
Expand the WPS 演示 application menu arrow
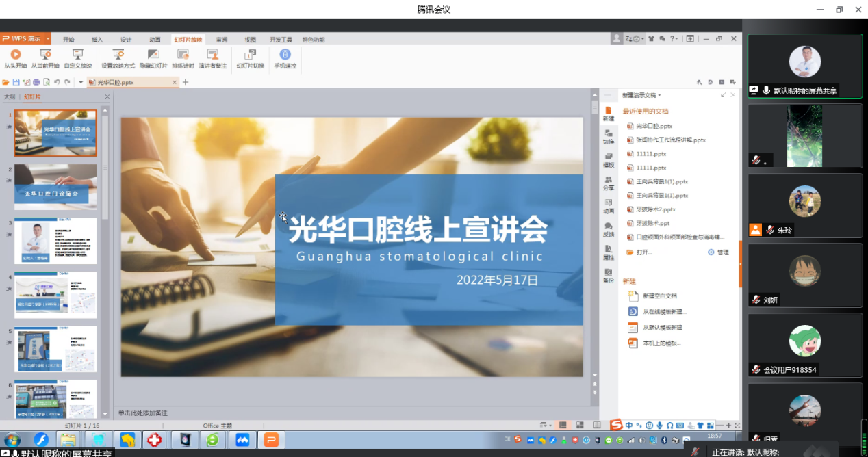tap(49, 39)
